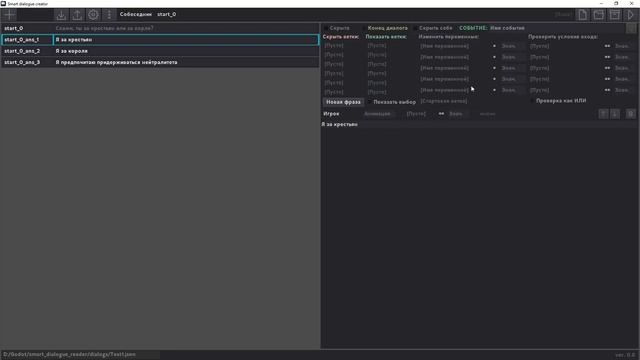Viewport: 640px width, 360px height.
Task: Move the Игрок phrase down with arrow icon
Action: click(x=615, y=114)
